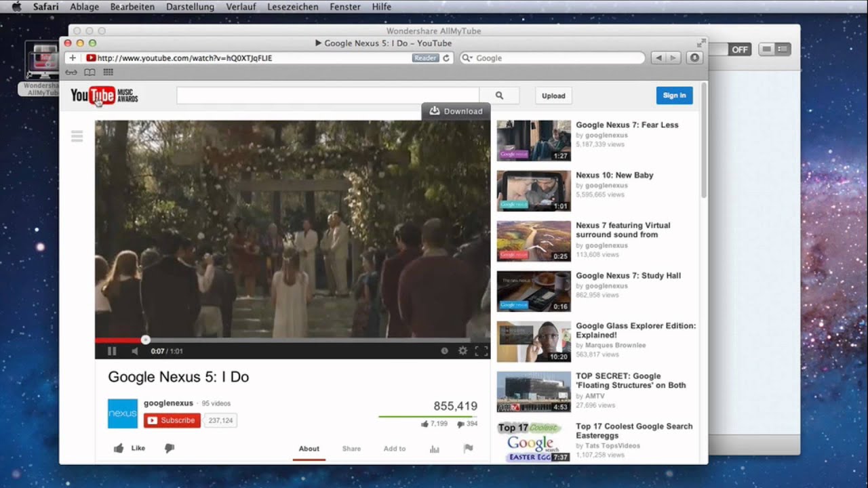Click the thumbs-up Like button

tap(130, 448)
